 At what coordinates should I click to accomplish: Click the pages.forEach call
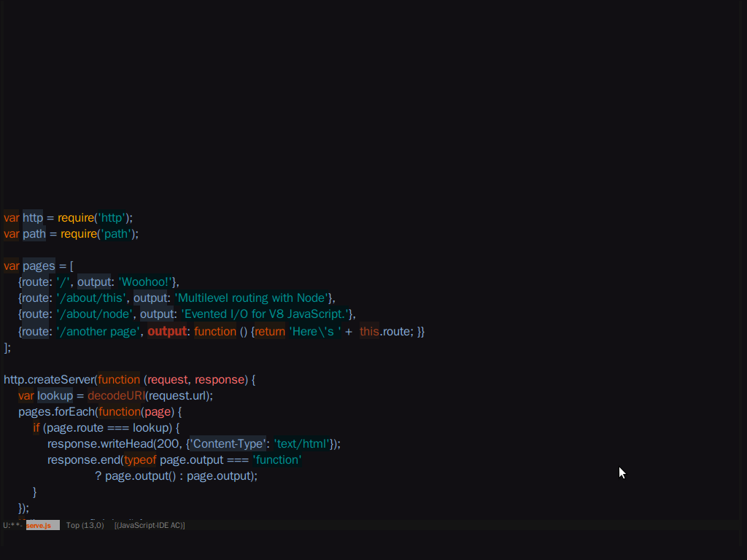[57, 412]
